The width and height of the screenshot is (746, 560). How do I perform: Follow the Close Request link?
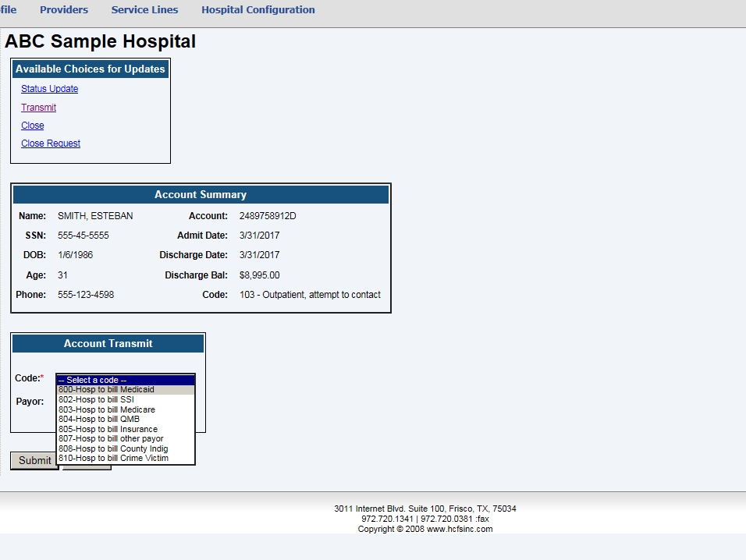pyautogui.click(x=51, y=144)
